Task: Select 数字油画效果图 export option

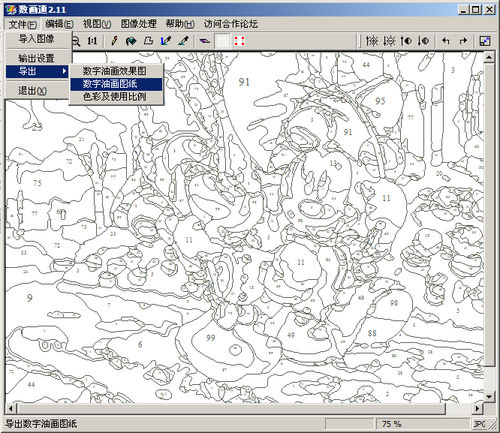Action: 116,71
